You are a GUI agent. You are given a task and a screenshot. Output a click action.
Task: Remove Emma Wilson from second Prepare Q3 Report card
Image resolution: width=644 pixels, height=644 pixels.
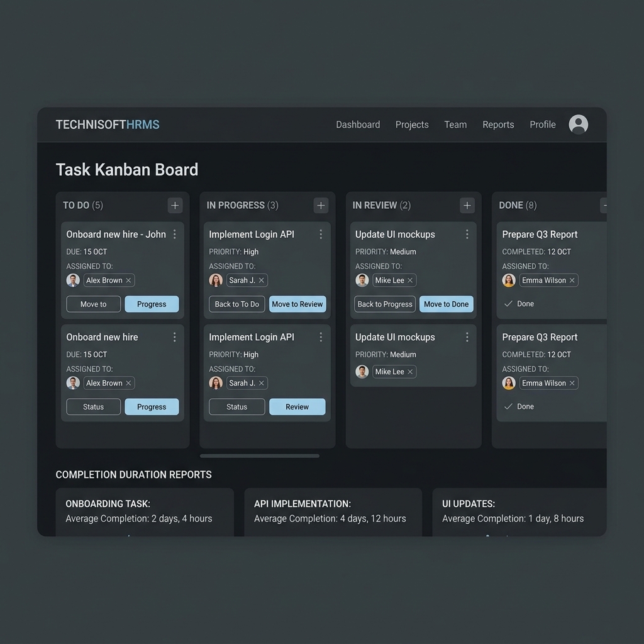tap(572, 383)
